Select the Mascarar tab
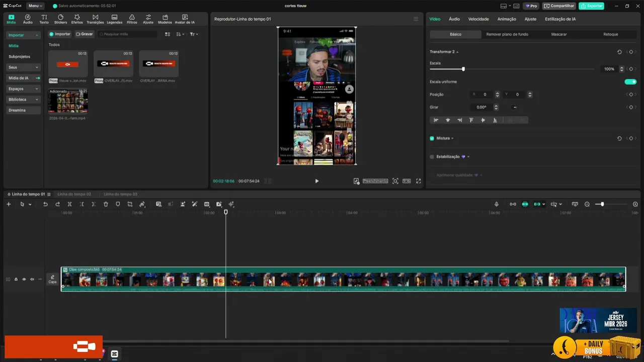 (x=559, y=34)
